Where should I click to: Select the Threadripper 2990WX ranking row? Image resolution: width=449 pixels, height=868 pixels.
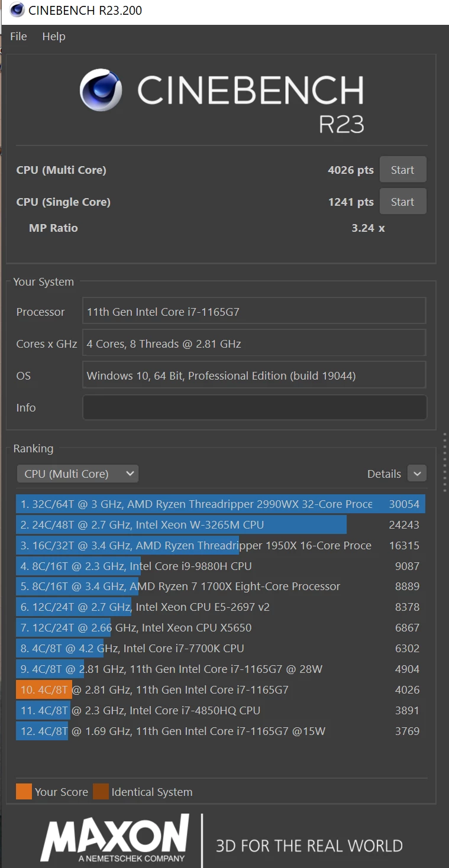pos(220,504)
